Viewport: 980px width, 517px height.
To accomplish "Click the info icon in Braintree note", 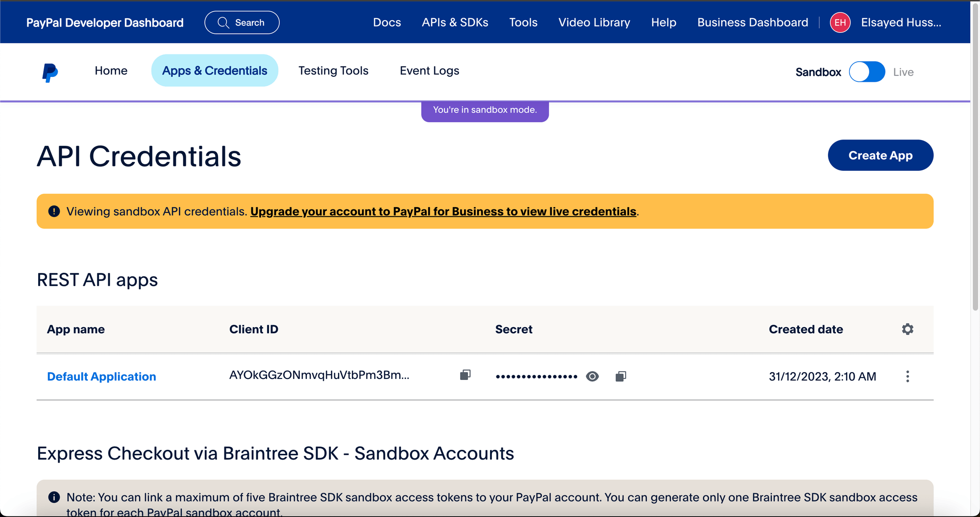I will tap(54, 497).
